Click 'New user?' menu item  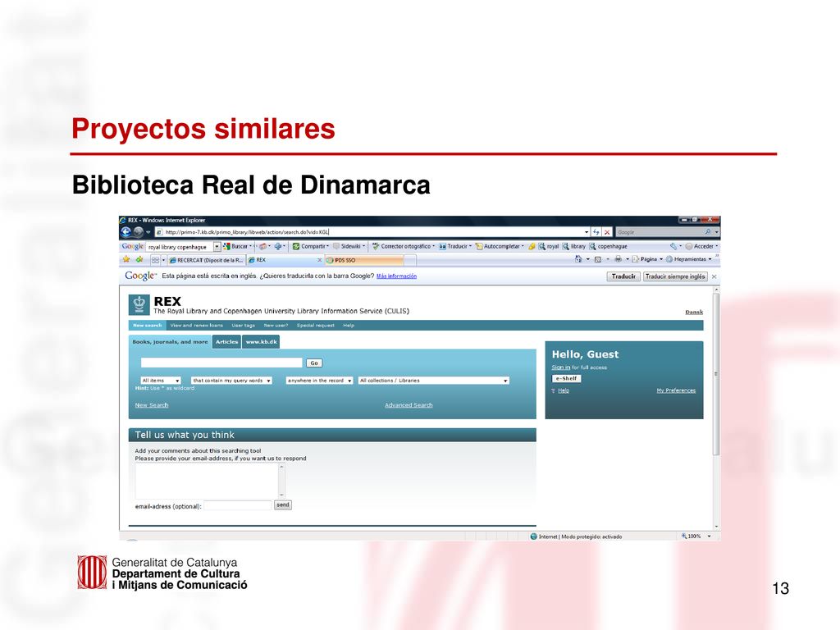(x=276, y=325)
